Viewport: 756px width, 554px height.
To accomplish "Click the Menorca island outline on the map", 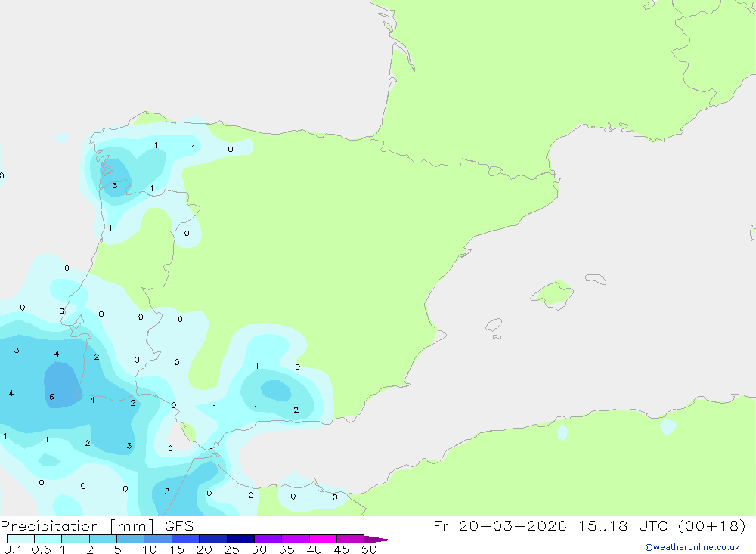I will (x=596, y=279).
